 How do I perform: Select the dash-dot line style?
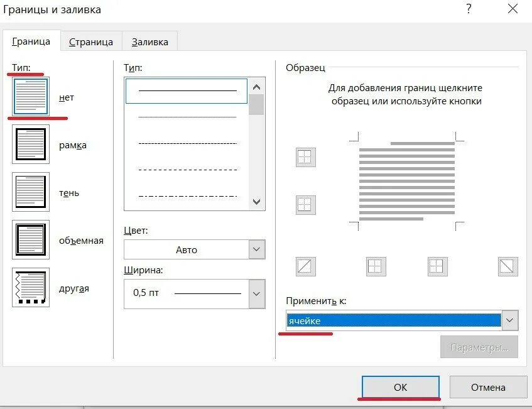[187, 196]
